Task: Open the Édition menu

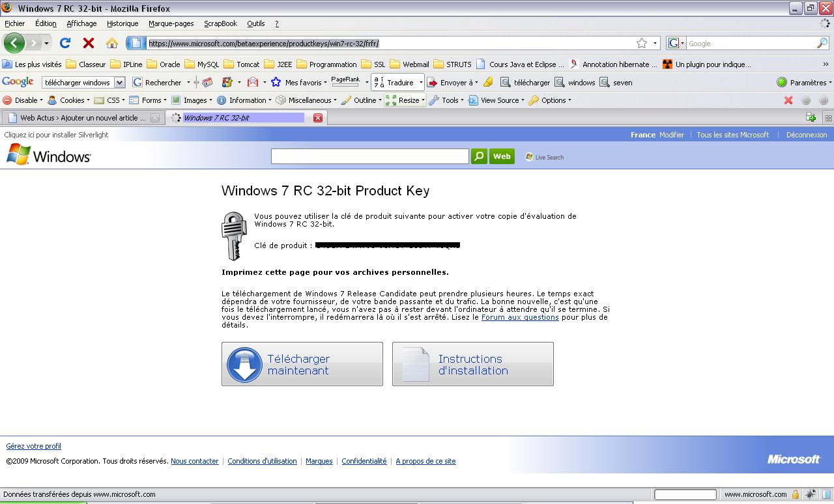Action: coord(46,23)
